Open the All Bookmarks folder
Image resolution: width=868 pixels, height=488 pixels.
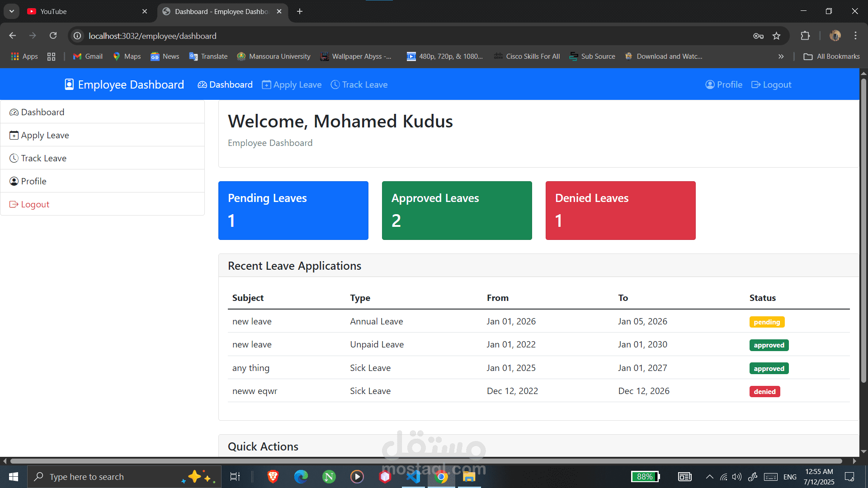[x=831, y=56]
